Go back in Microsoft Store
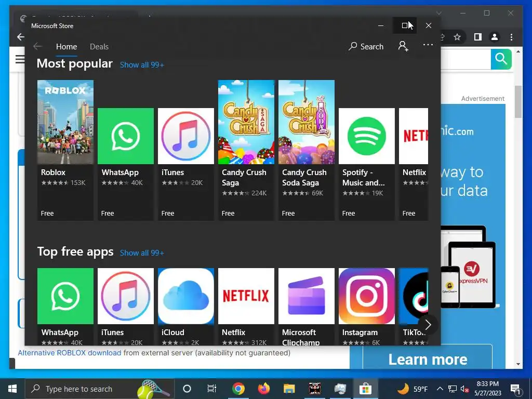 click(37, 46)
